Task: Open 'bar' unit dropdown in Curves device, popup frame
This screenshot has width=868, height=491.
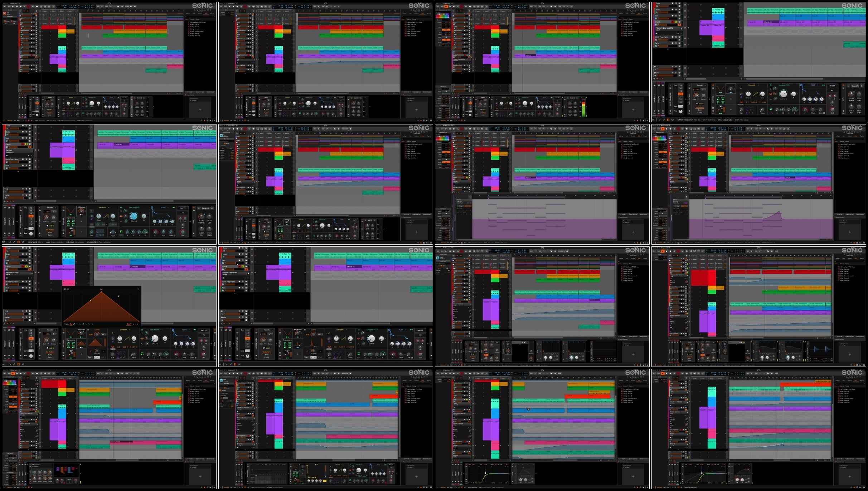Action: tap(103, 334)
